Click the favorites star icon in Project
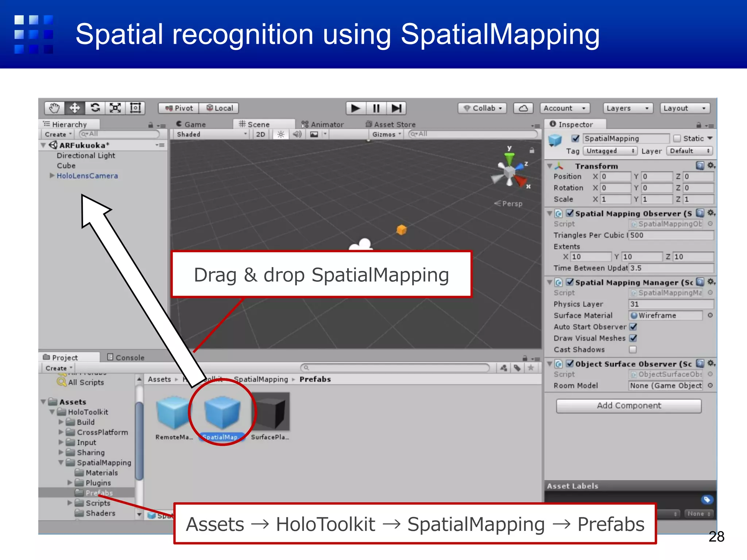 coord(531,368)
